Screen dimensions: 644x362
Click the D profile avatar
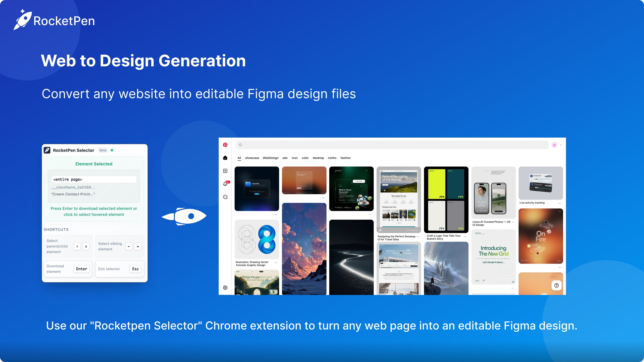pyautogui.click(x=555, y=145)
